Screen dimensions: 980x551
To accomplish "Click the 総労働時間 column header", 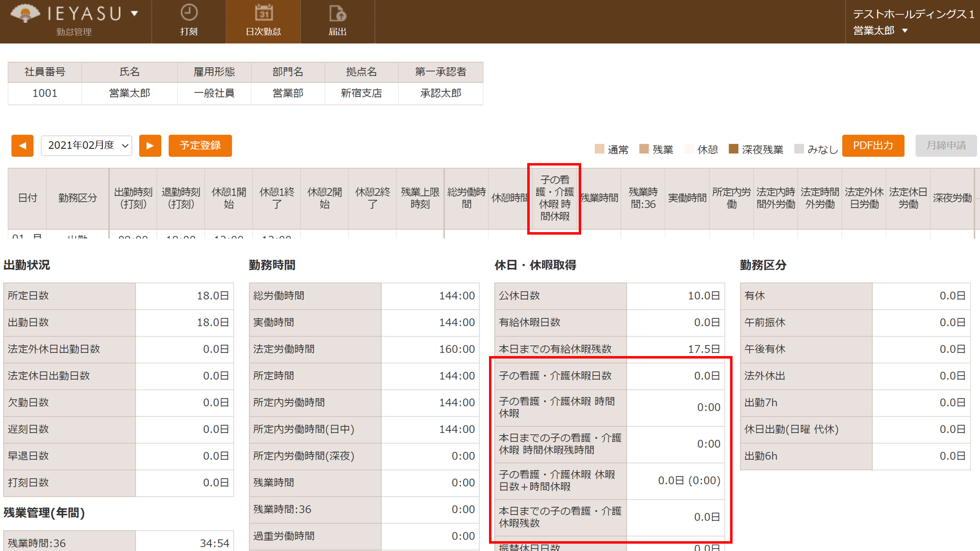I will [466, 198].
